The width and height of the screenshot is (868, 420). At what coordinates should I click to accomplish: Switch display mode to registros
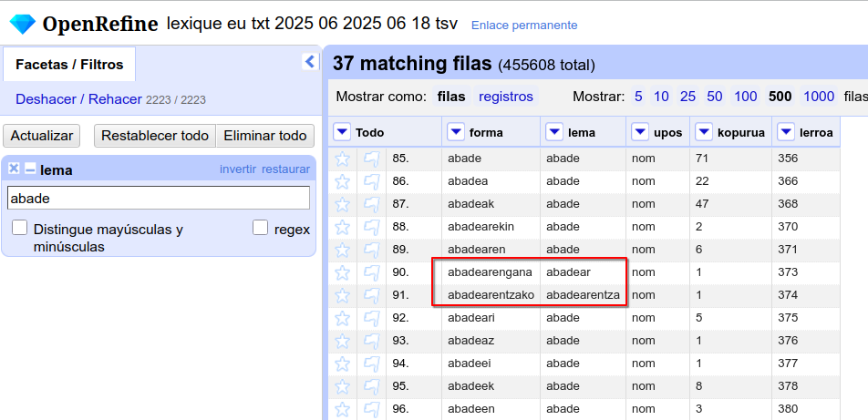(506, 97)
